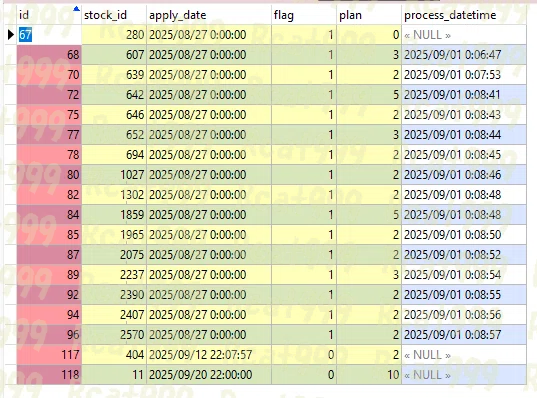This screenshot has height=398, width=537.
Task: Click process_datetime 2025/09/01 0:07:53
Action: tap(464, 75)
